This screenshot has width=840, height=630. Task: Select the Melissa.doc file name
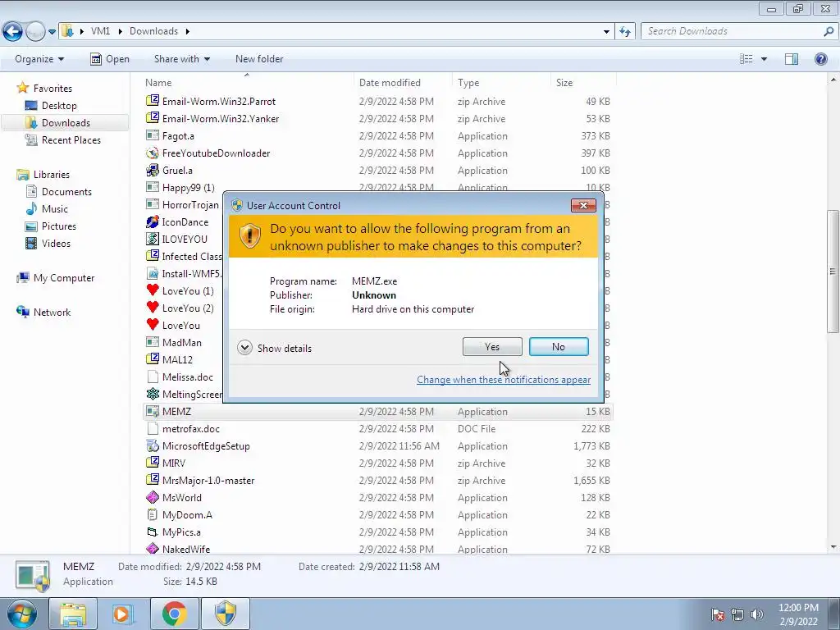pyautogui.click(x=188, y=377)
